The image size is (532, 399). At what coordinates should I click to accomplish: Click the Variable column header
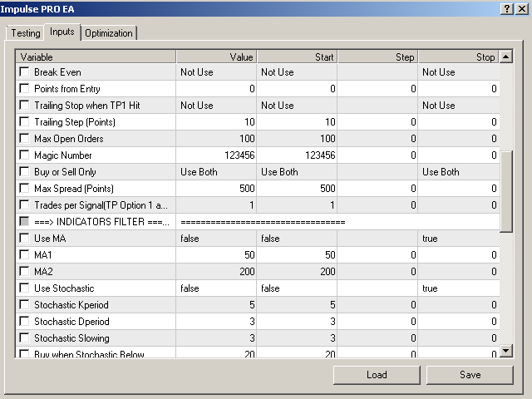pos(96,57)
